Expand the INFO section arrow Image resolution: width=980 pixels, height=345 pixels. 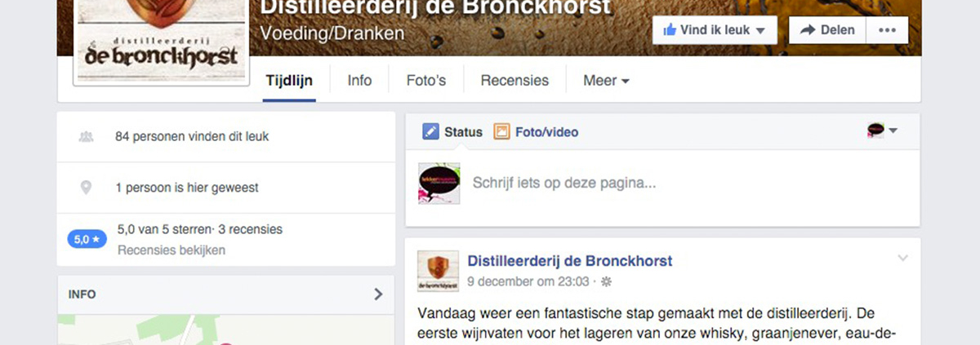[378, 294]
